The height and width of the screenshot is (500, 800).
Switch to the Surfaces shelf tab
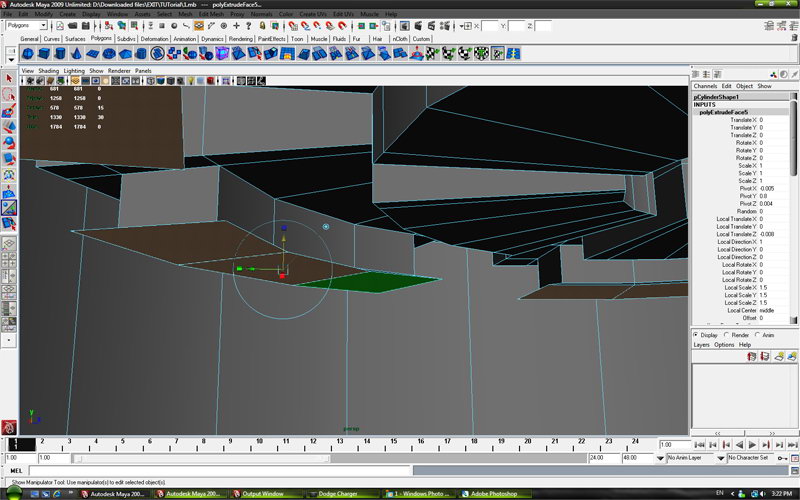coord(75,38)
